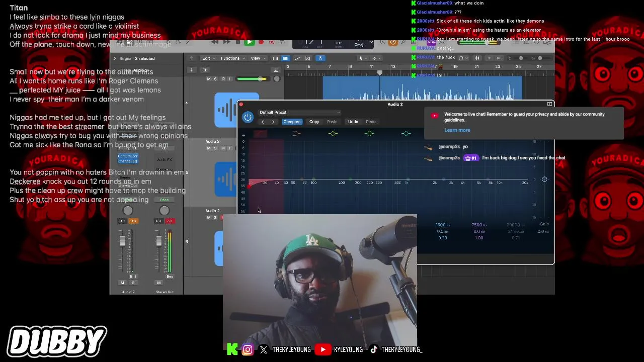Screen dimensions: 644x362
Task: Click the Copy button in Channel EQ
Action: click(314, 122)
